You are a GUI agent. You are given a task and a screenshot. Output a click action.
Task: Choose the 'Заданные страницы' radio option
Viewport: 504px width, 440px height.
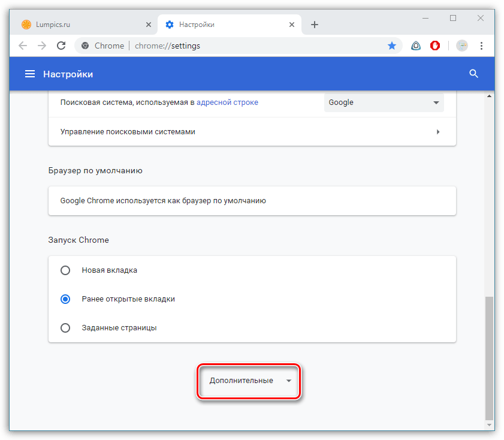pyautogui.click(x=65, y=328)
